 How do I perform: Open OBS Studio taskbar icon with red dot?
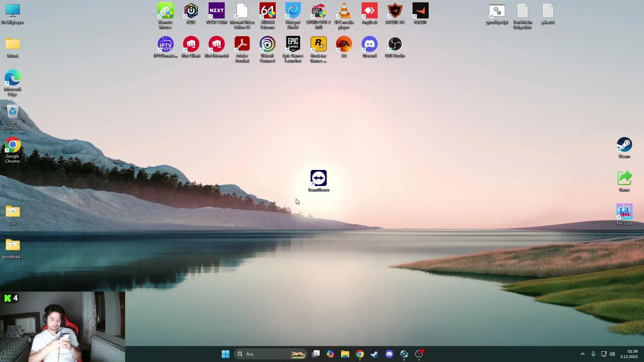click(419, 354)
